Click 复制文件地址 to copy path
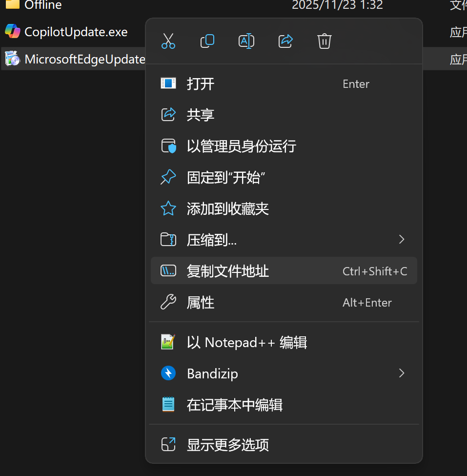 227,271
